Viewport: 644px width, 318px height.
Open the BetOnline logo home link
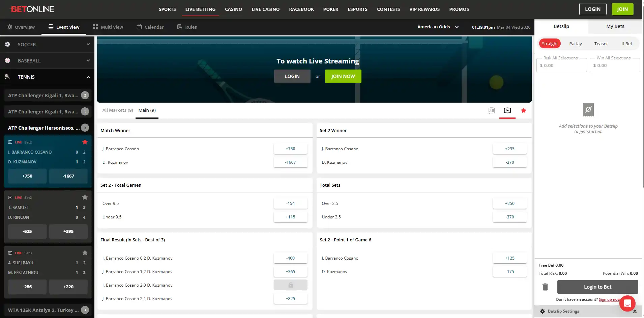32,9
